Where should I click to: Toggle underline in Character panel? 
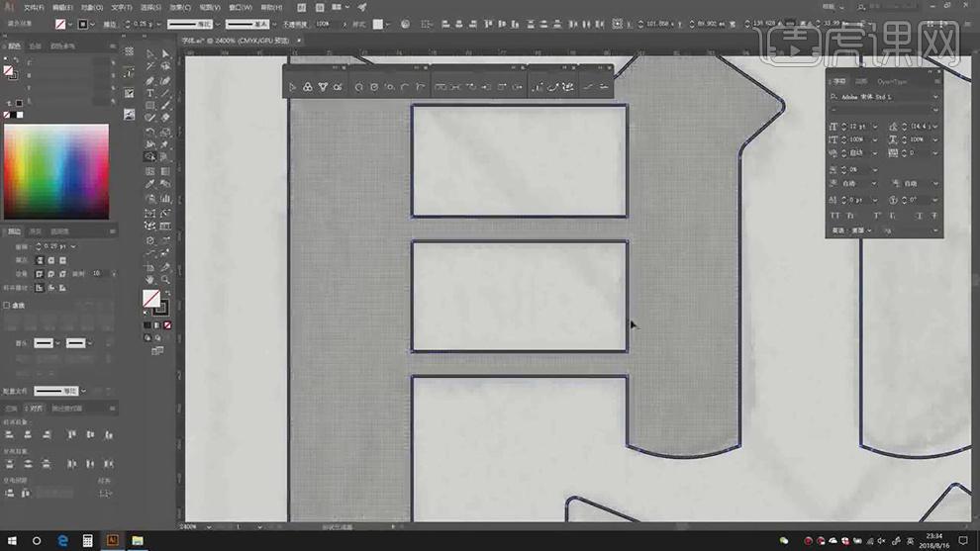[x=920, y=216]
